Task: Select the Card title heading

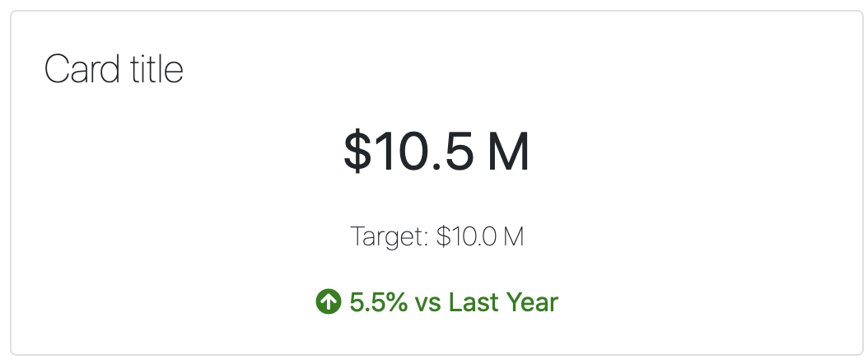Action: click(114, 70)
